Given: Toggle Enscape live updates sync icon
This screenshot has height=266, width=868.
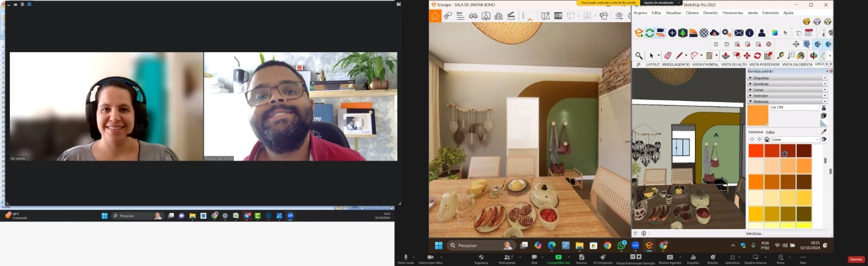Looking at the screenshot, I should click(x=649, y=33).
